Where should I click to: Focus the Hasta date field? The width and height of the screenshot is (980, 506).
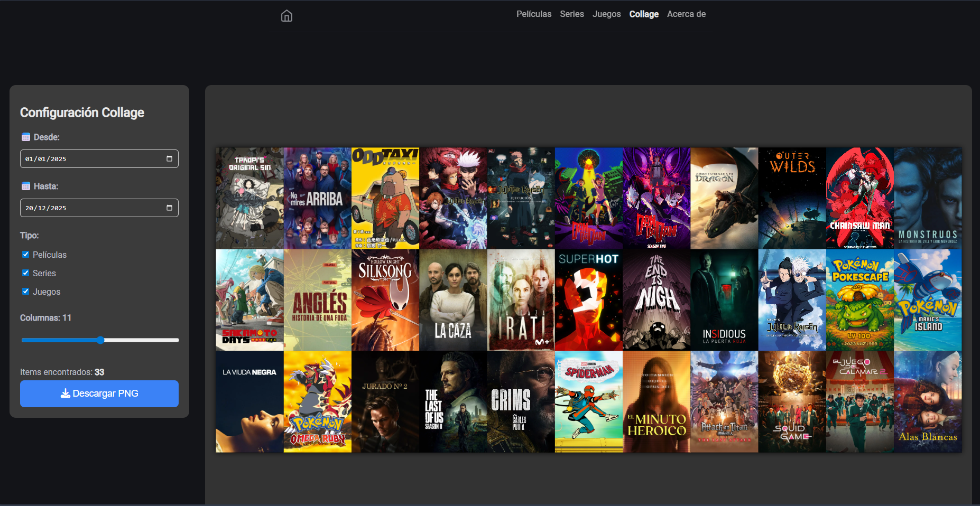coord(99,208)
